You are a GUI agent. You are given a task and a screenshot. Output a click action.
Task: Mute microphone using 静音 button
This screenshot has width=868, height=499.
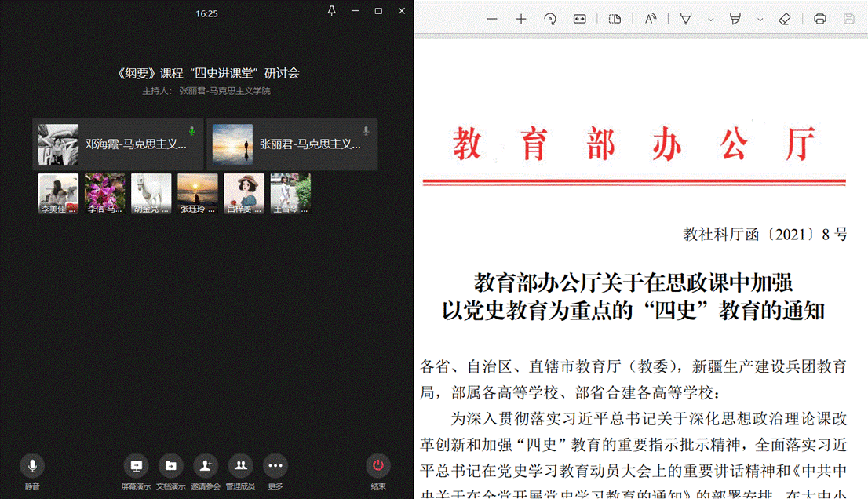[x=32, y=466]
